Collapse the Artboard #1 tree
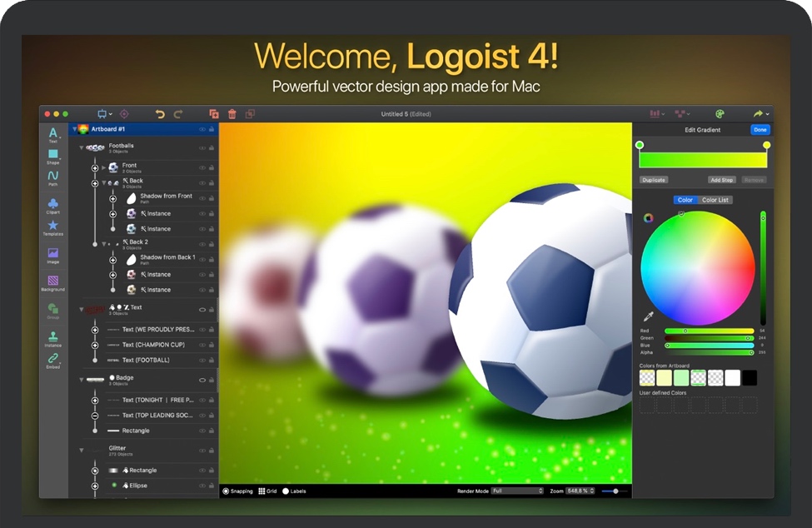Image resolution: width=812 pixels, height=528 pixels. pos(75,129)
